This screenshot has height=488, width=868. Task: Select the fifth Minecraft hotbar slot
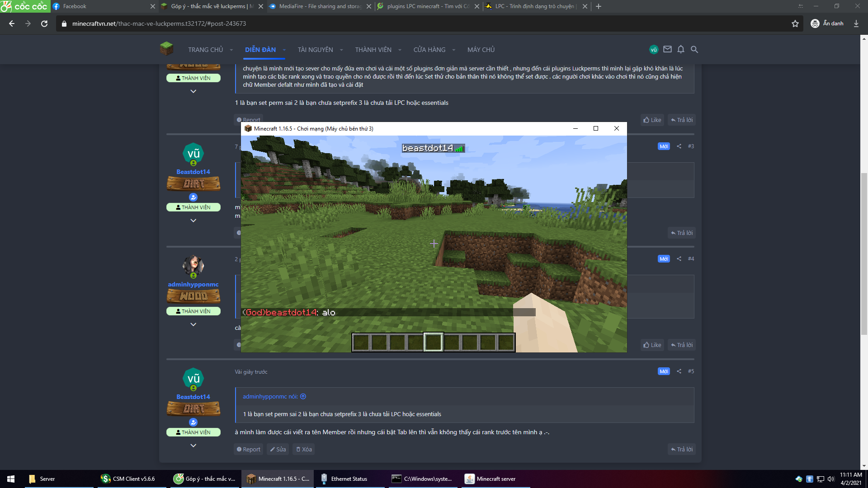[434, 343]
